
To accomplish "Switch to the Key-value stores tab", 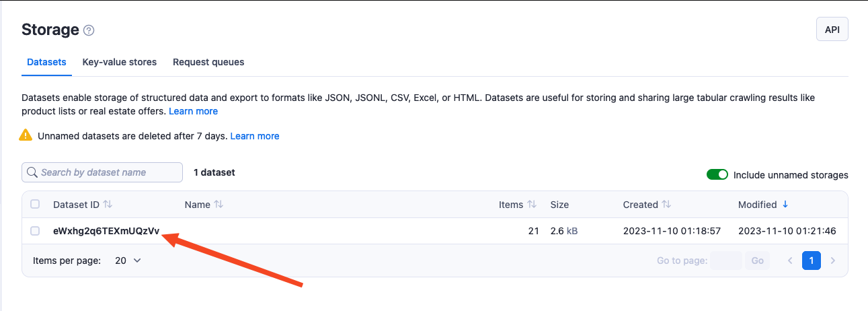I will click(x=120, y=62).
